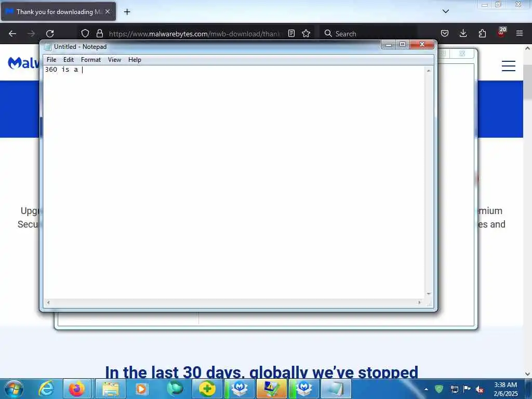Open Windows Explorer from the taskbar
This screenshot has width=532, height=399.
[x=111, y=389]
